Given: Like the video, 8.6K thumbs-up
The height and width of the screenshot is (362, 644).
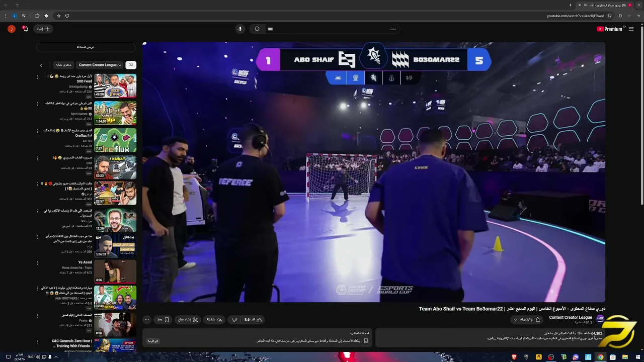Looking at the screenshot, I should click(x=253, y=320).
